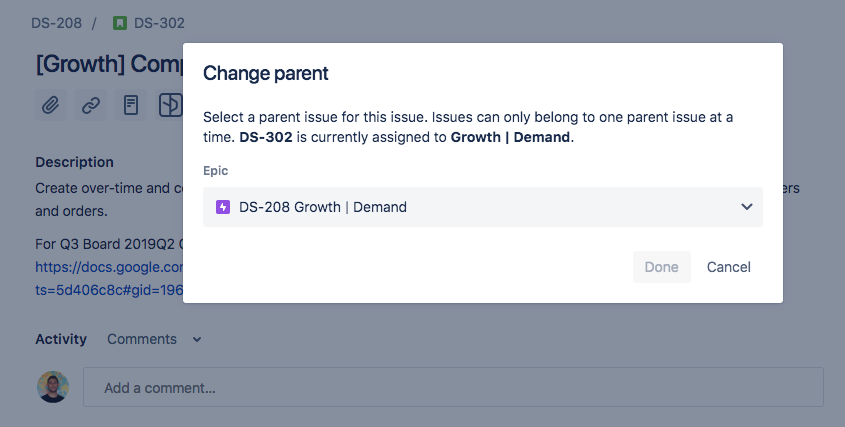Expand the Epic dropdown chevron arrow
This screenshot has width=845, height=427.
[x=746, y=206]
